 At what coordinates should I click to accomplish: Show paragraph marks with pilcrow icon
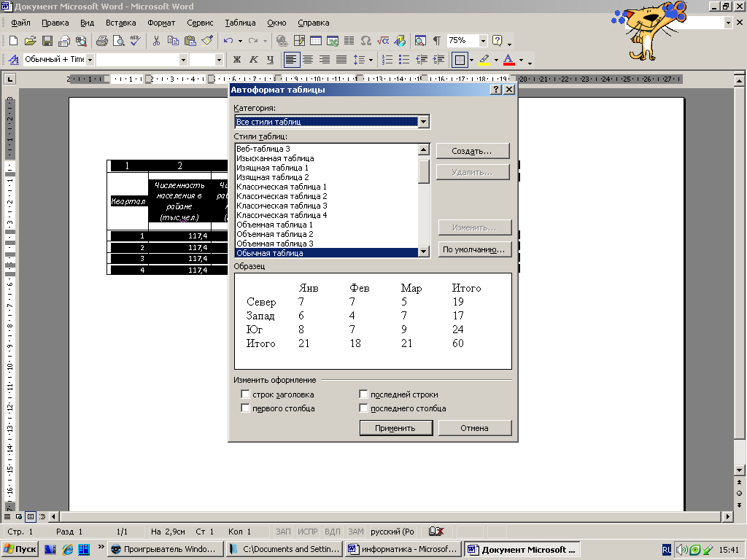436,41
